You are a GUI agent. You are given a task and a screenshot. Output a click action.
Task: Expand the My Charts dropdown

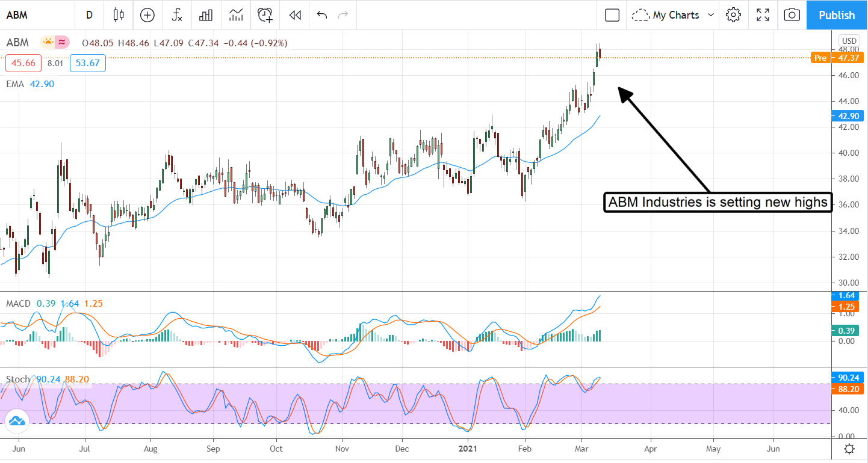(675, 15)
